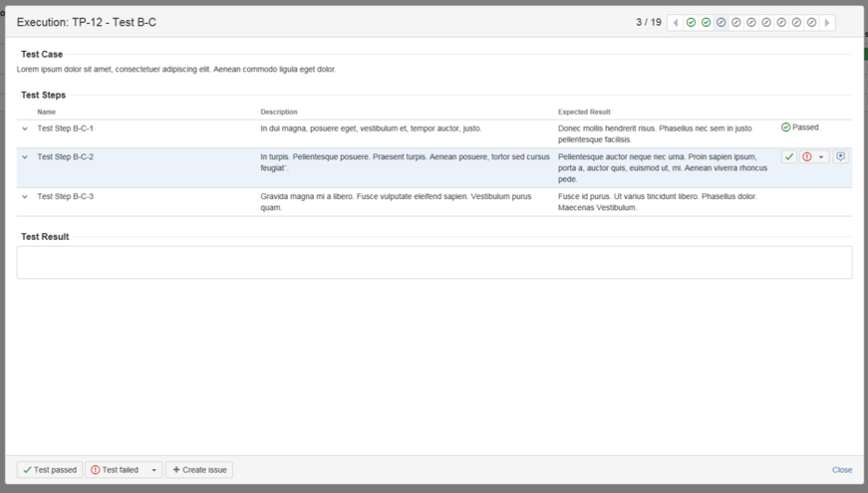
Task: Open first passed execution in the pager
Action: coord(692,22)
